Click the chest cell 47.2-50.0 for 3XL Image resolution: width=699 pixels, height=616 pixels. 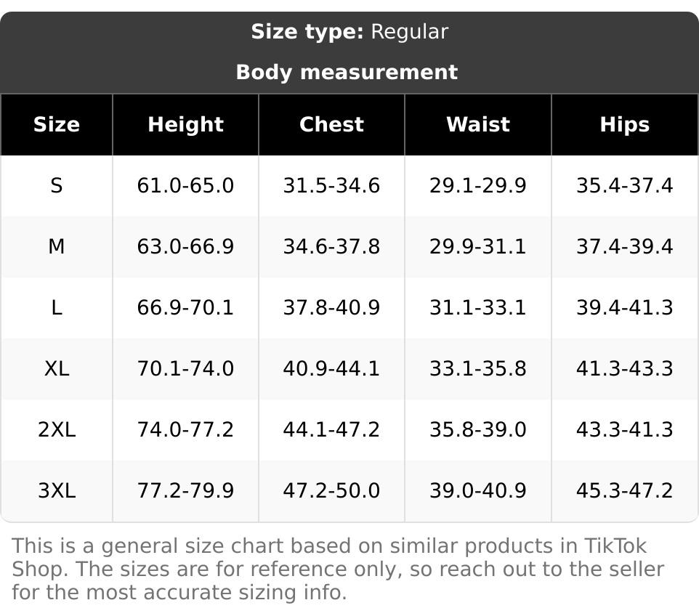(331, 491)
